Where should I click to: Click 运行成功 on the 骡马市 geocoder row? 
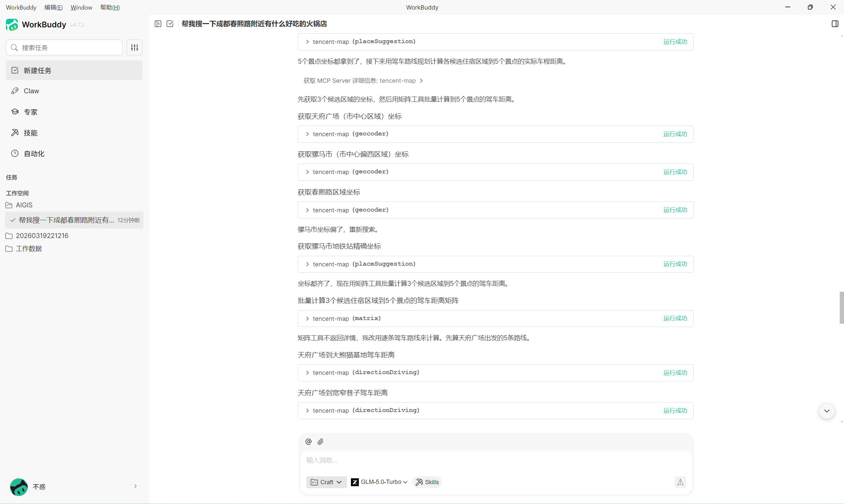click(x=675, y=172)
